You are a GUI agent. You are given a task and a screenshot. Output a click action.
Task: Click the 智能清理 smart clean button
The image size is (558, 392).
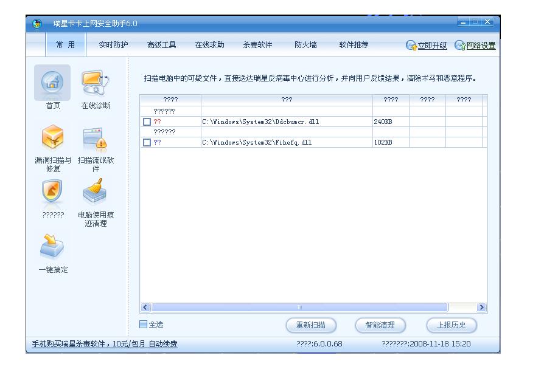[380, 325]
